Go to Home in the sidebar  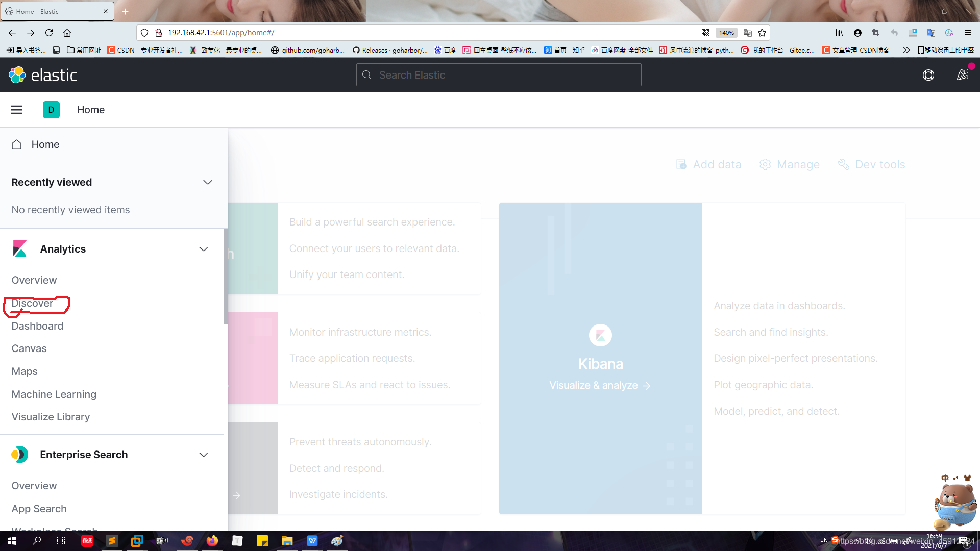45,144
